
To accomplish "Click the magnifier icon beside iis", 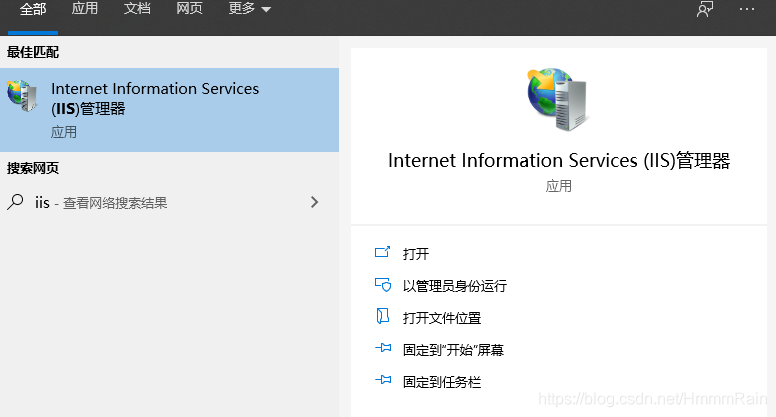I will (x=15, y=202).
